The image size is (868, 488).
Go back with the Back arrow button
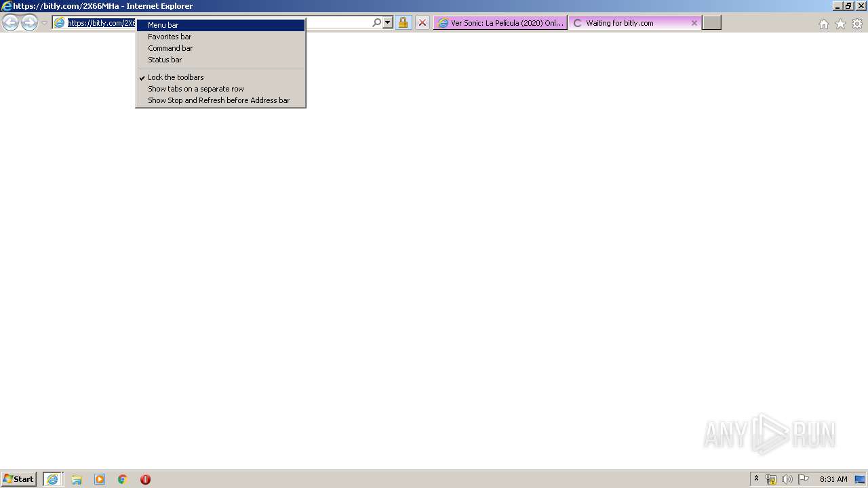[x=10, y=23]
